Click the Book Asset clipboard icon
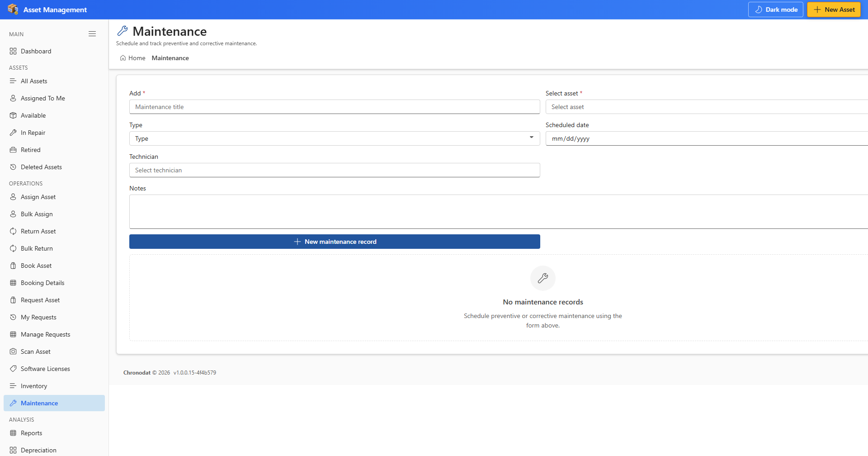Viewport: 868px width, 456px height. [13, 266]
